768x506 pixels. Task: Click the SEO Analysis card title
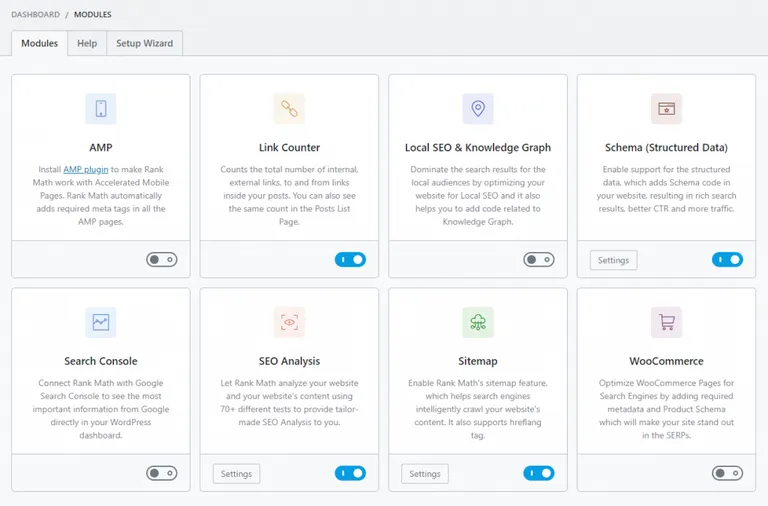(x=289, y=361)
